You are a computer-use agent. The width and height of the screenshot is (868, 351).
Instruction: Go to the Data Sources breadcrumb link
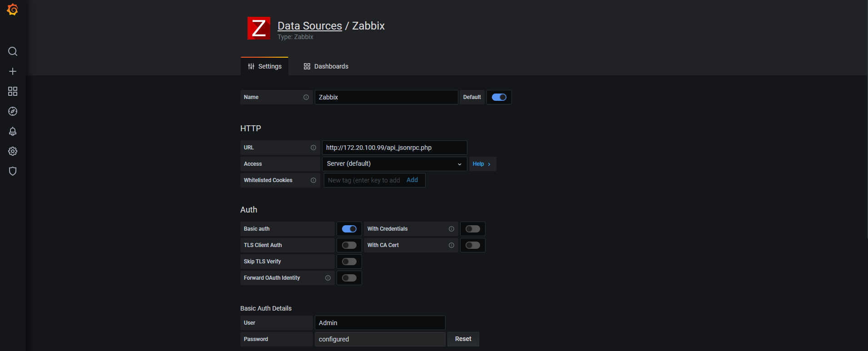click(310, 26)
